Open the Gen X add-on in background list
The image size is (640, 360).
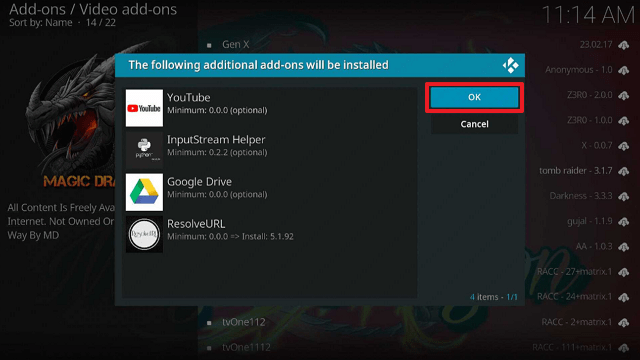coord(236,44)
